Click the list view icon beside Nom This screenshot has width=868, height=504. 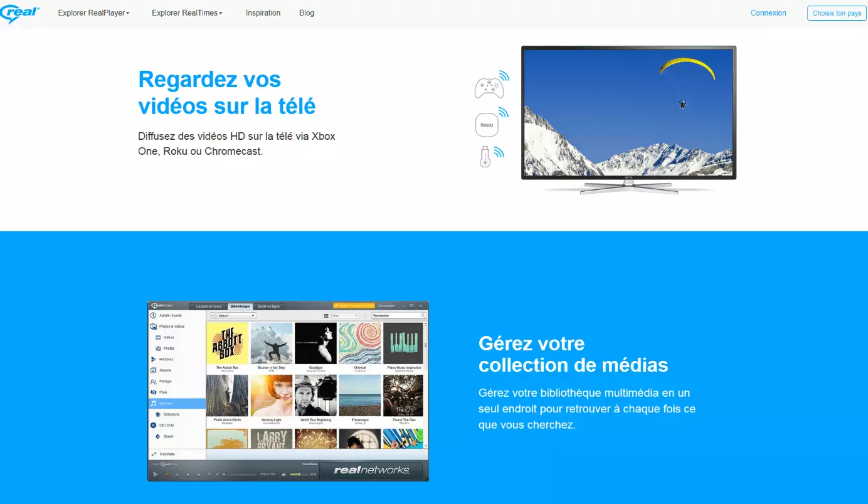pos(326,316)
